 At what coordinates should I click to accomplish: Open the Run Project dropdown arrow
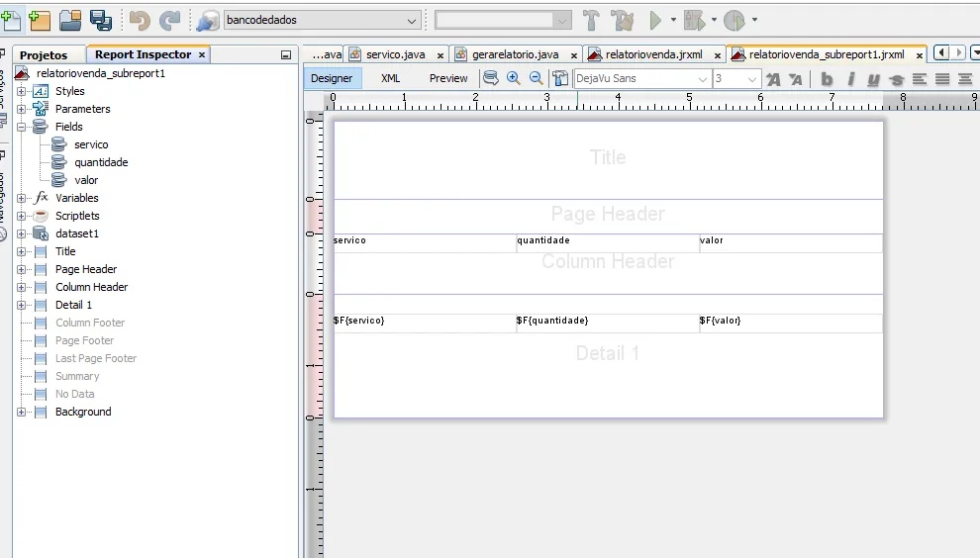[673, 20]
